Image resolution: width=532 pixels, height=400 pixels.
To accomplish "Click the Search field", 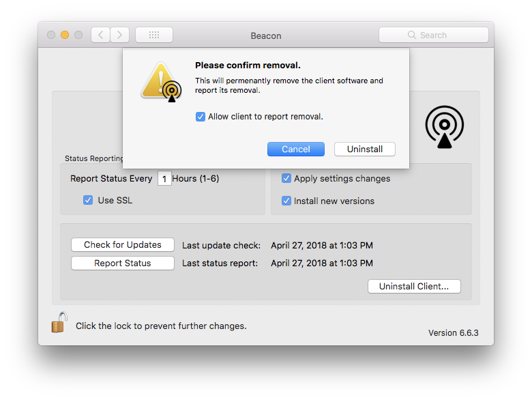I will (x=434, y=35).
